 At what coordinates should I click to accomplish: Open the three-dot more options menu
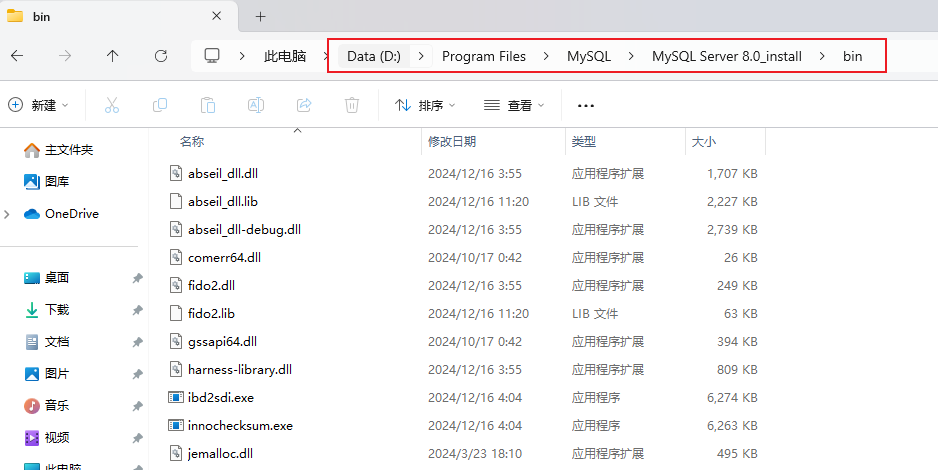click(586, 106)
